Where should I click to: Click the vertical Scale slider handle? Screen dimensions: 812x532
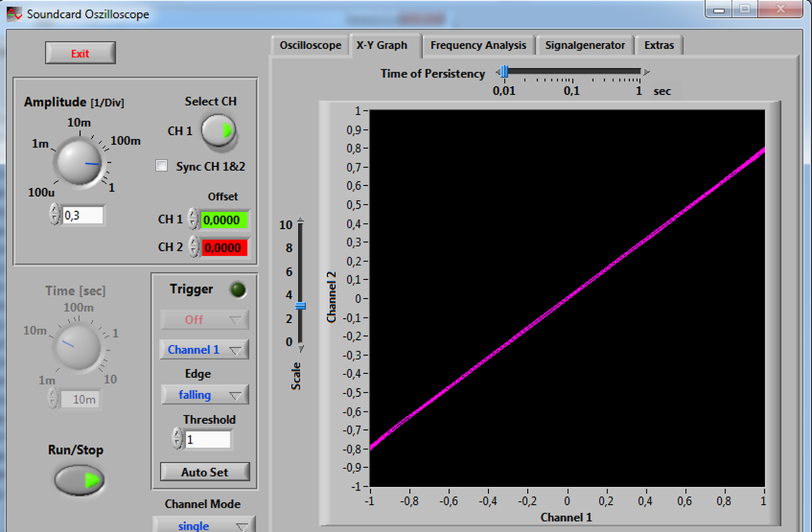pyautogui.click(x=301, y=305)
